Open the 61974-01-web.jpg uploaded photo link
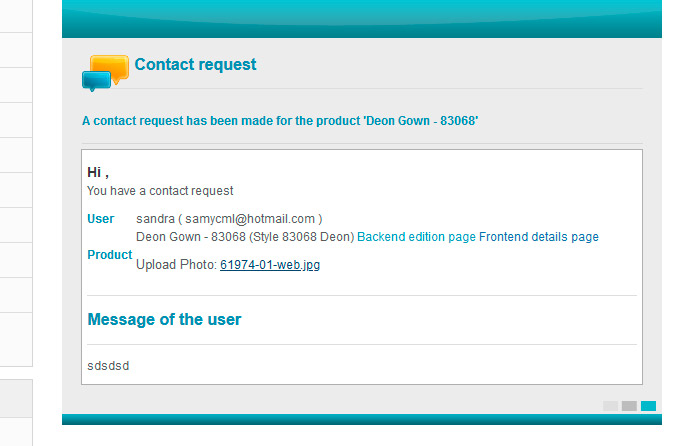 coord(270,265)
